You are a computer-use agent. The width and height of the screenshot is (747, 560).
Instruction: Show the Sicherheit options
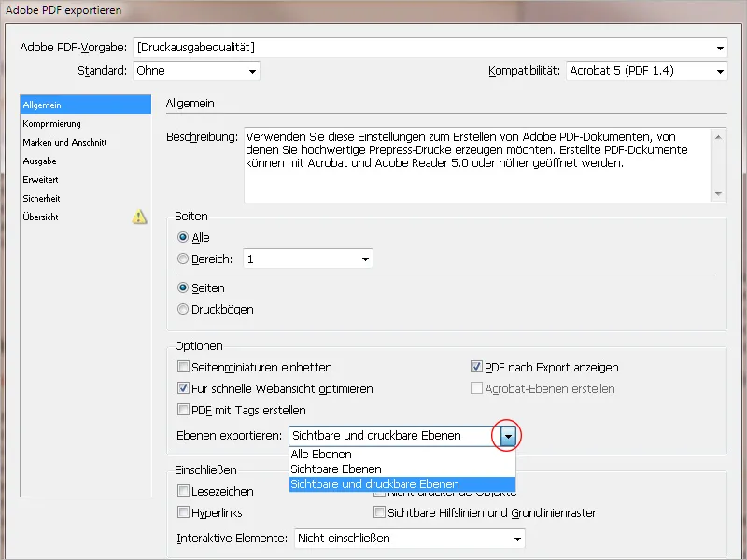(86, 198)
